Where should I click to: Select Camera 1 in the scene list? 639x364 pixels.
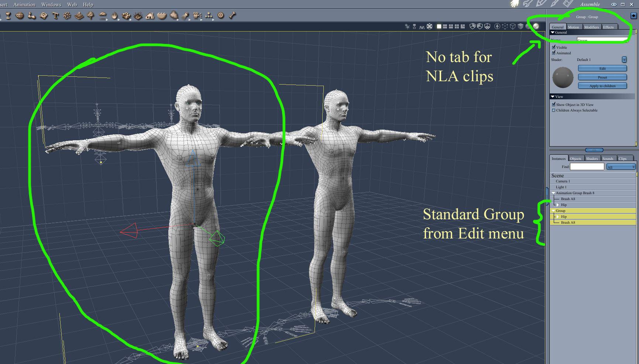coord(593,181)
